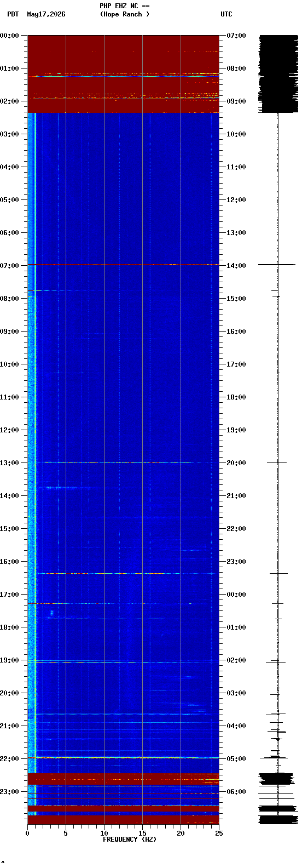The height and width of the screenshot is (868, 302).
Task: Click the 'PDT' timezone header
Action: pyautogui.click(x=13, y=14)
